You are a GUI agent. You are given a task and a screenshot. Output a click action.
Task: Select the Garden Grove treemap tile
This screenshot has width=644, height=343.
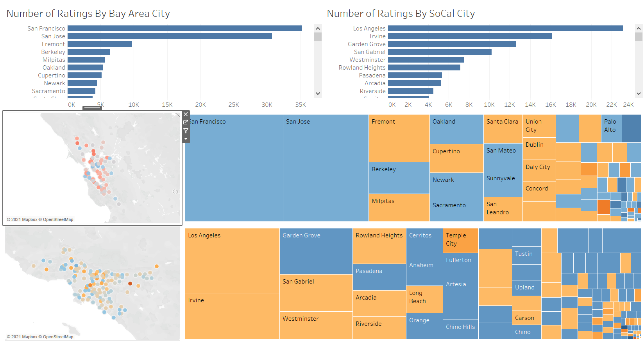point(316,251)
